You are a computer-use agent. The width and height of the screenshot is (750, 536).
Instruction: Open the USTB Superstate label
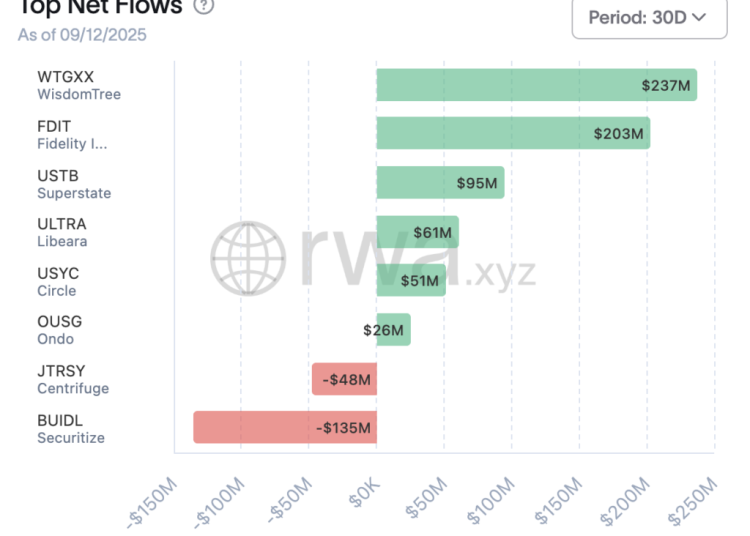tap(74, 183)
